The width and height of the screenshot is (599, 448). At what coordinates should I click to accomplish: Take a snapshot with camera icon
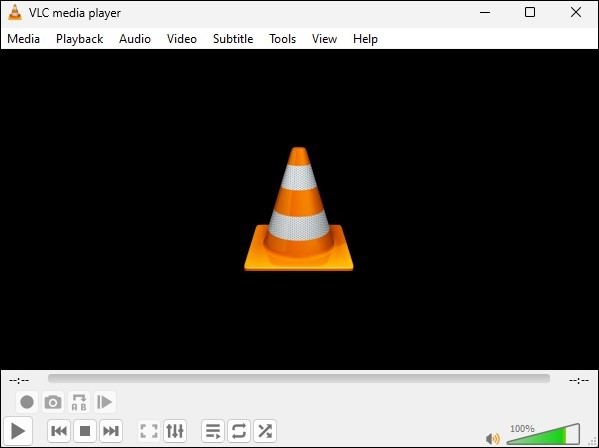[x=53, y=402]
